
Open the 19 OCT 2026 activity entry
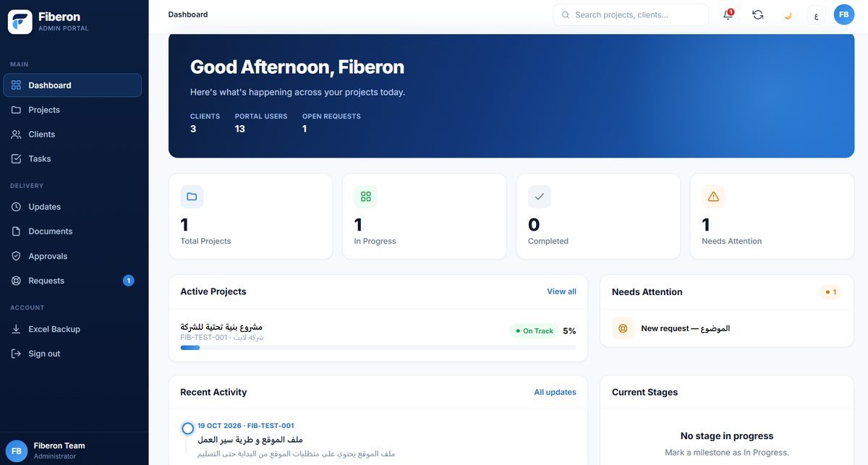pyautogui.click(x=378, y=440)
